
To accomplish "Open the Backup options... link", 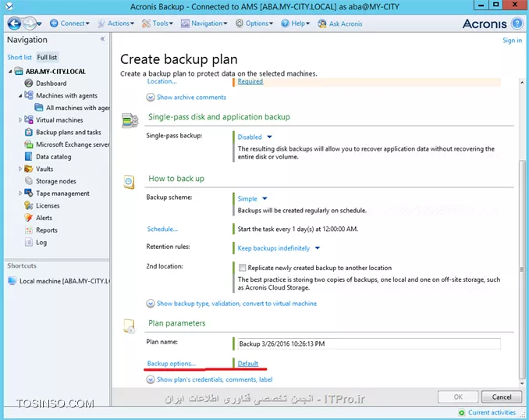I will coord(172,364).
